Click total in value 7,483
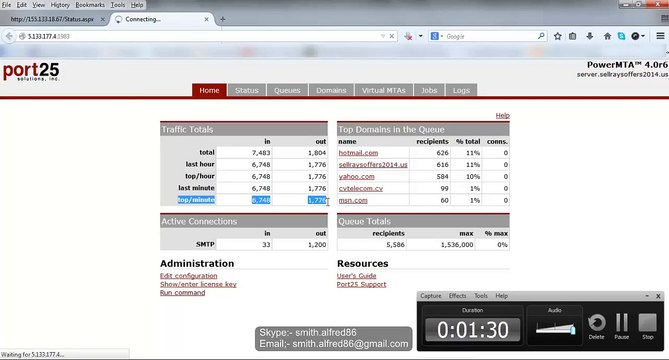 (x=261, y=153)
